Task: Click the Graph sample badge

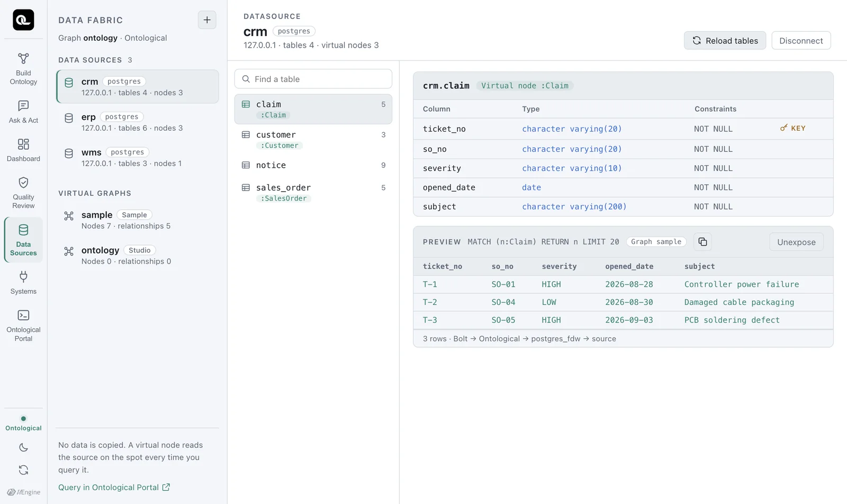Action: click(x=656, y=242)
